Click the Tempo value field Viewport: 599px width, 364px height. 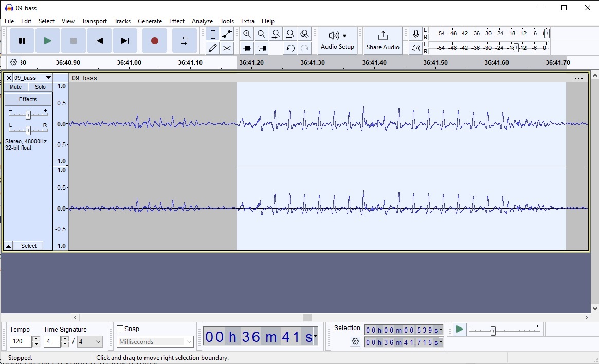21,341
